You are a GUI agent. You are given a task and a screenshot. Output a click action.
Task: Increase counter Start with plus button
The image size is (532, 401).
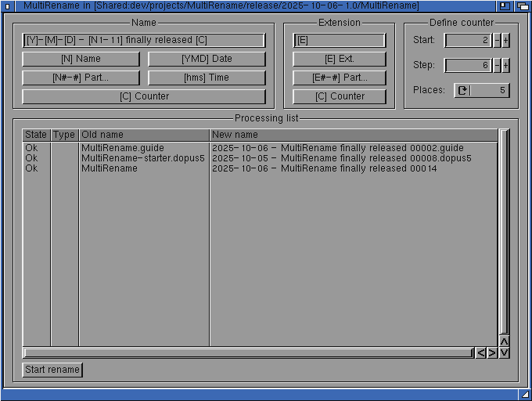pyautogui.click(x=505, y=40)
